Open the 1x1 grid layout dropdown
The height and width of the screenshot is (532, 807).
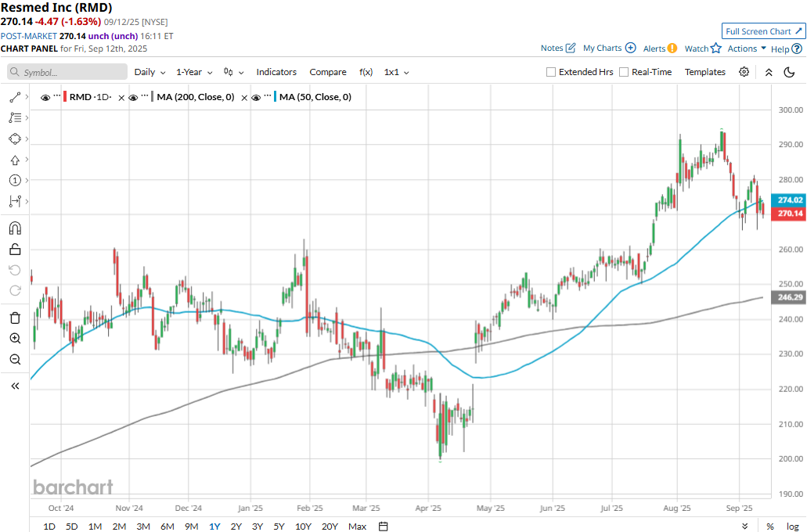[x=396, y=72]
